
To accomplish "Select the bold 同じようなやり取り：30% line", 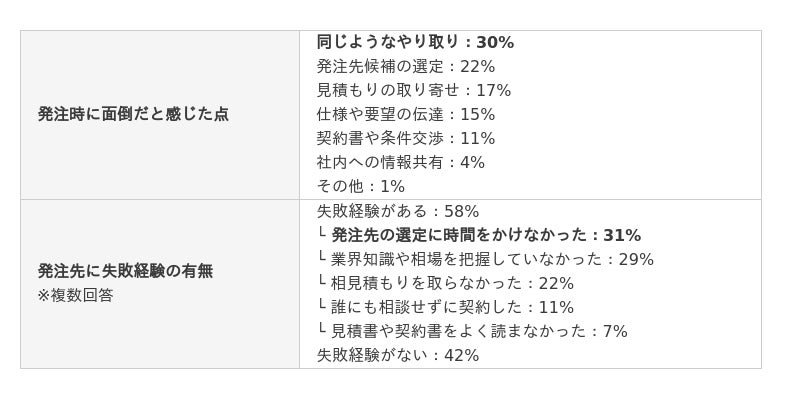I will [415, 42].
